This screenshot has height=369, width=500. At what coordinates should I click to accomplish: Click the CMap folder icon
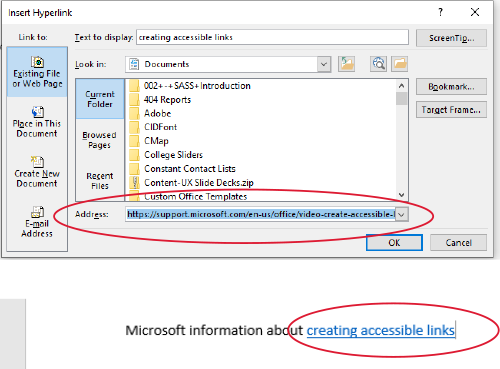pyautogui.click(x=134, y=141)
